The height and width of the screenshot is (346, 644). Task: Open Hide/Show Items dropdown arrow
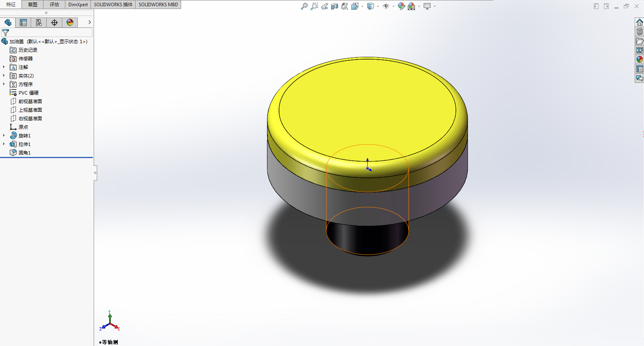coord(393,6)
